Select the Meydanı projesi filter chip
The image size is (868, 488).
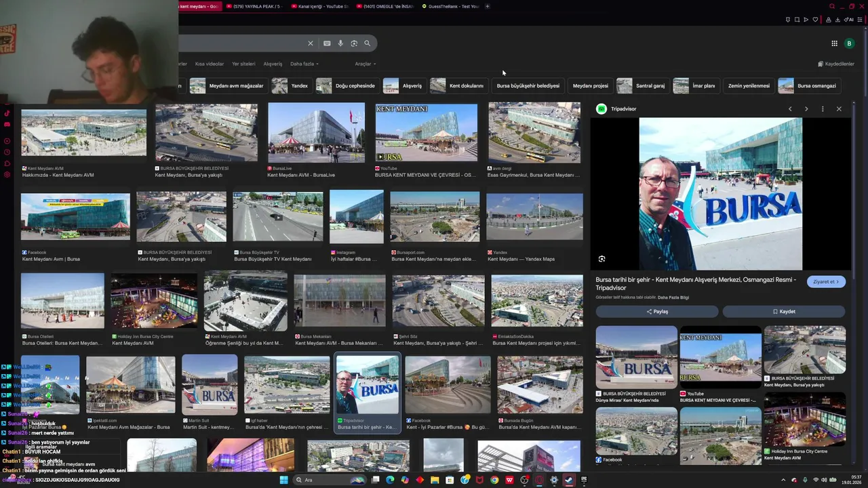[590, 86]
